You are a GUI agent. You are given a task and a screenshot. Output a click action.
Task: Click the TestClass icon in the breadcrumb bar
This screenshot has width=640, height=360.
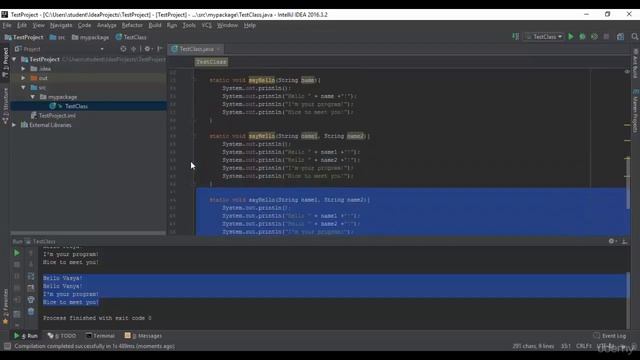pyautogui.click(x=119, y=37)
